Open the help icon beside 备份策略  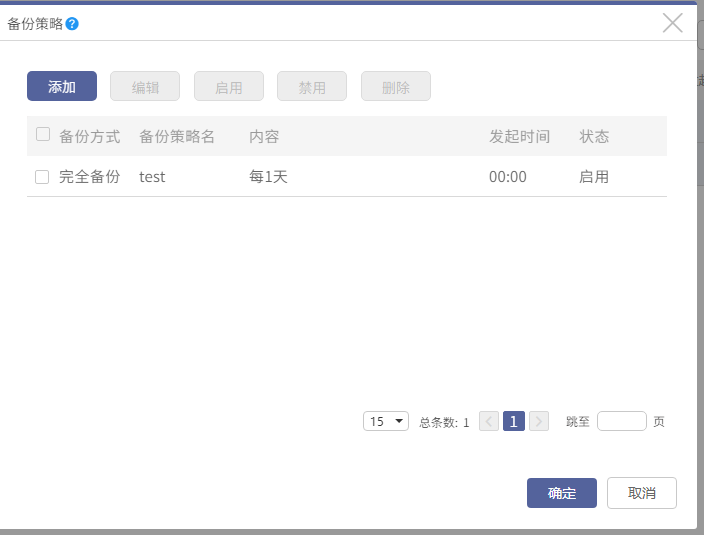point(72,24)
